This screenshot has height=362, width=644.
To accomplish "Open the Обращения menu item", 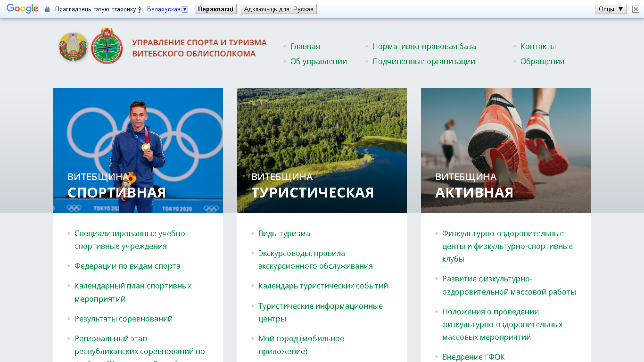I will [x=542, y=61].
